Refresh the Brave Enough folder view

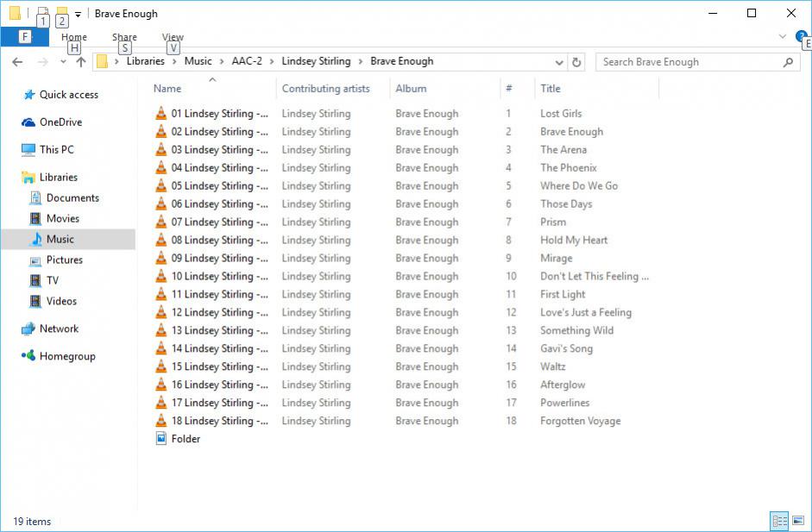pyautogui.click(x=577, y=62)
